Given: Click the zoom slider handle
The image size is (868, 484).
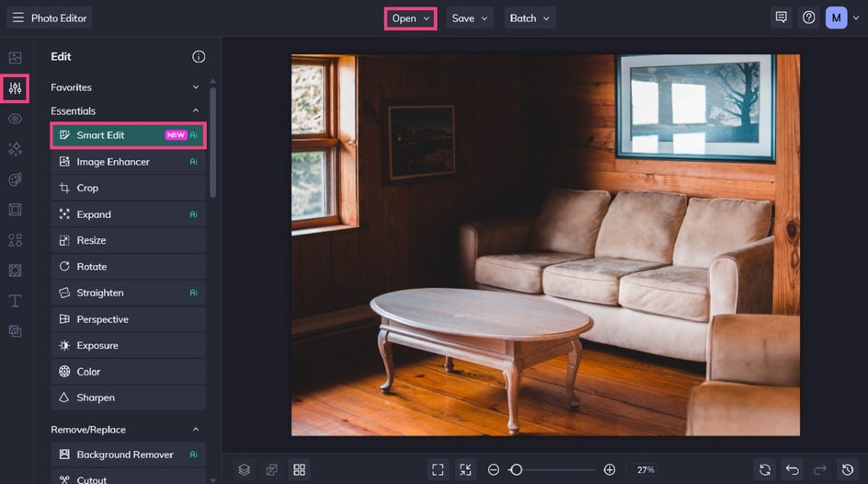Looking at the screenshot, I should [x=516, y=469].
